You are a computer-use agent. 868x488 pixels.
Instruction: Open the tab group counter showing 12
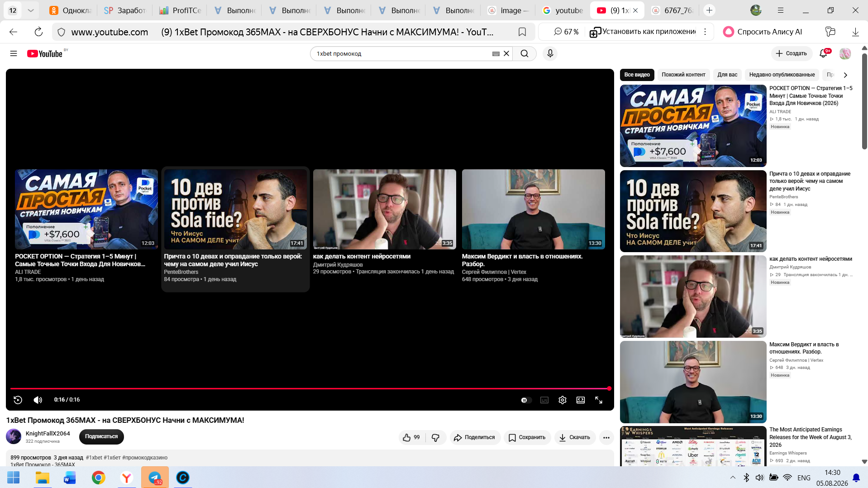click(13, 10)
